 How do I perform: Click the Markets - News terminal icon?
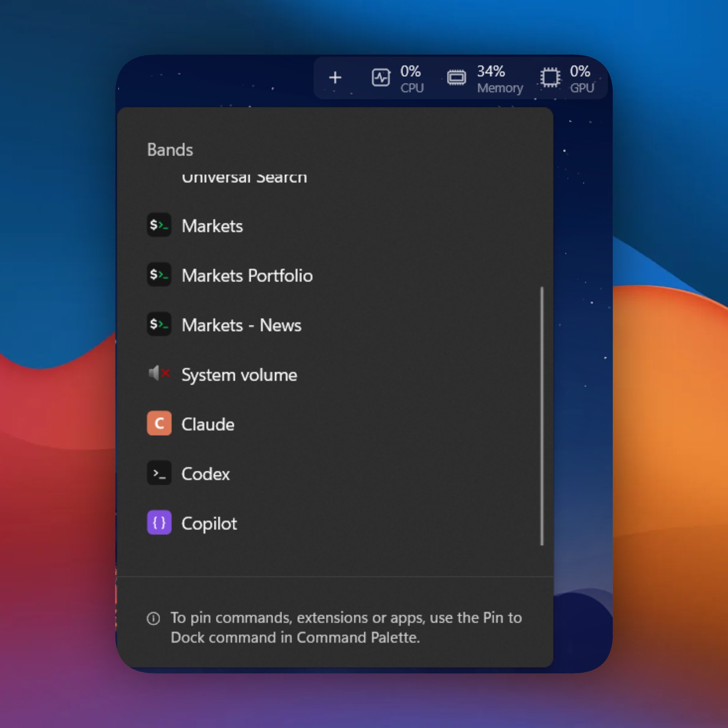pyautogui.click(x=159, y=324)
